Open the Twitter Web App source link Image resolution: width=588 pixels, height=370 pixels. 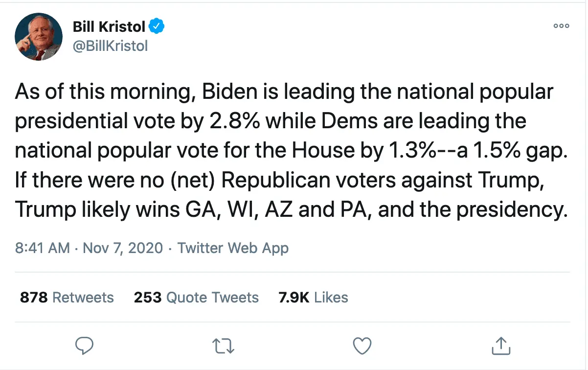point(233,248)
